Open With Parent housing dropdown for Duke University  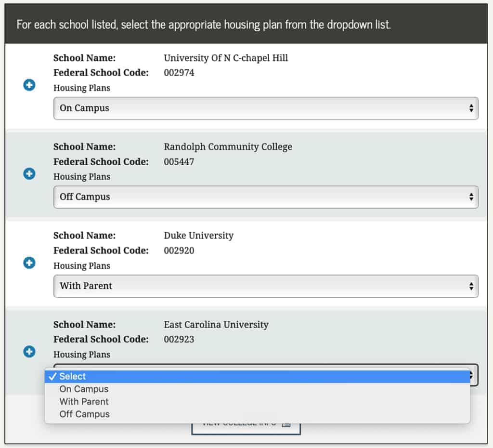point(266,286)
